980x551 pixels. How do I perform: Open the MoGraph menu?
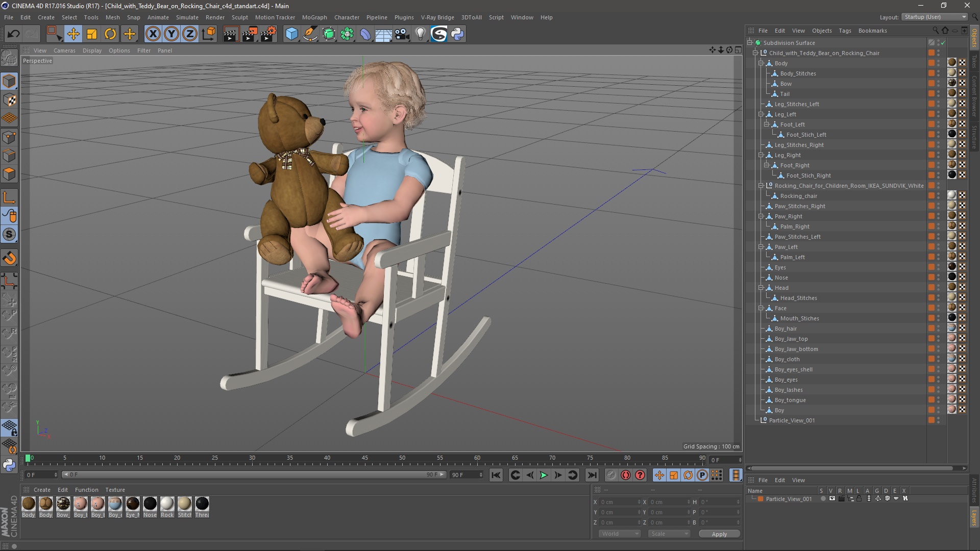coord(314,17)
